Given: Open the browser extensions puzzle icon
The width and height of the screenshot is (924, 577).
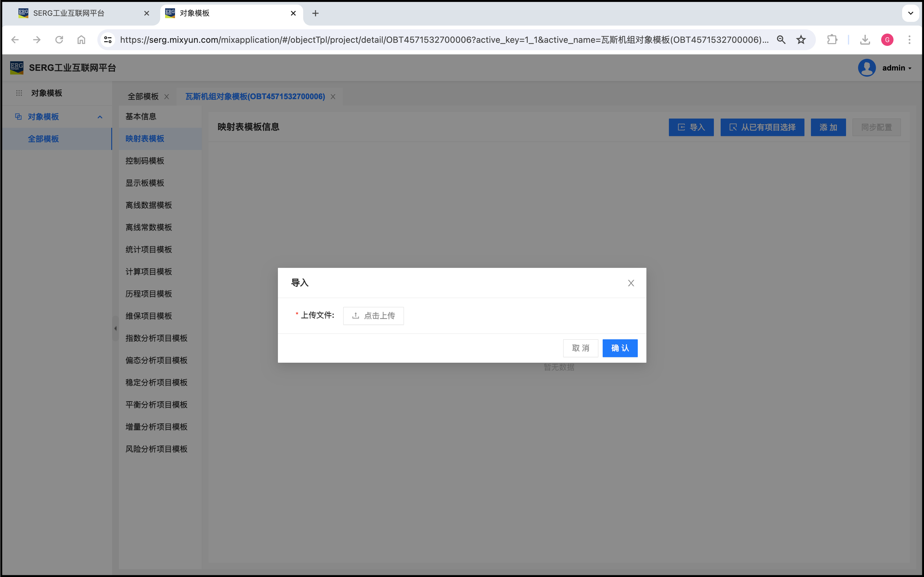Looking at the screenshot, I should [x=832, y=40].
